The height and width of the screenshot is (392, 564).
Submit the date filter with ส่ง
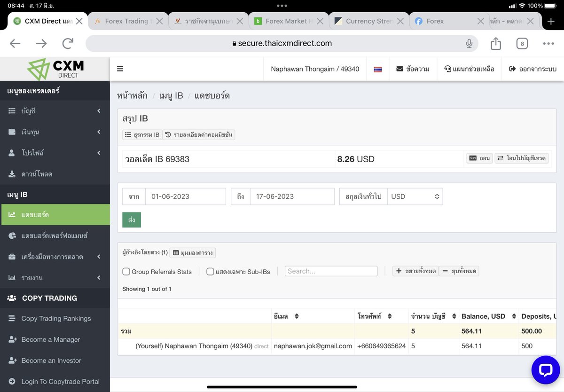(132, 220)
